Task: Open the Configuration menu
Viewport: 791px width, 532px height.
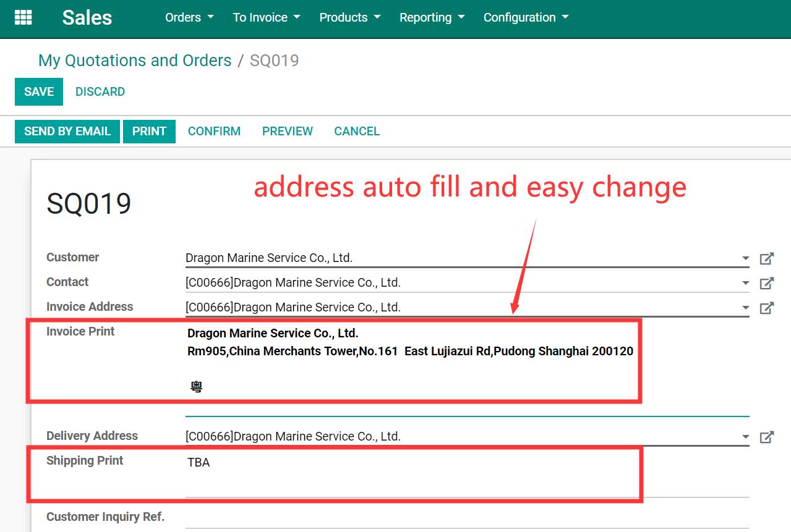Action: (x=526, y=17)
